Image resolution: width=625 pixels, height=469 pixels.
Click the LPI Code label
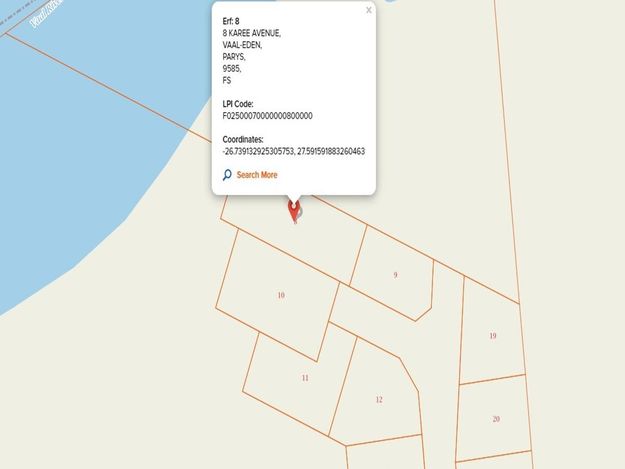(238, 104)
